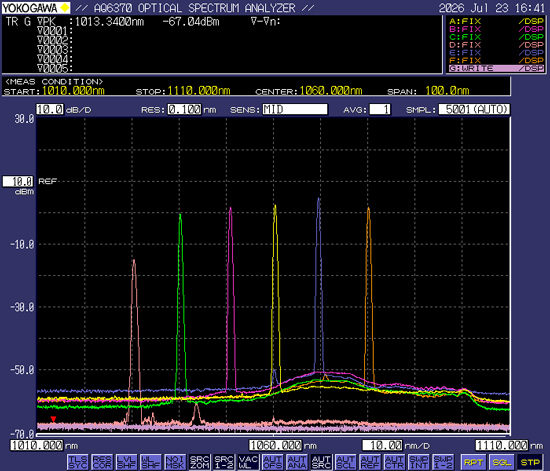Toggle the AUT SRC auto search indicator
The height and width of the screenshot is (471, 550).
click(x=321, y=462)
